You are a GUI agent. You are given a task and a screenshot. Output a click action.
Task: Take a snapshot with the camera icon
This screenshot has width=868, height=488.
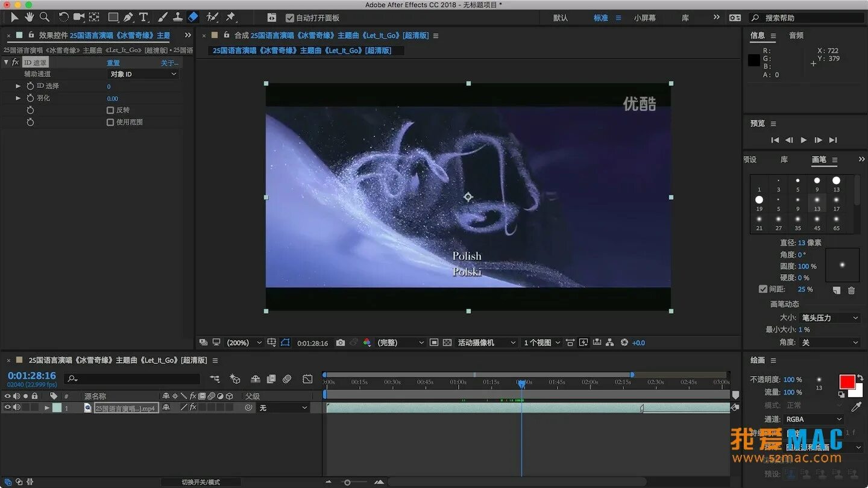tap(341, 342)
